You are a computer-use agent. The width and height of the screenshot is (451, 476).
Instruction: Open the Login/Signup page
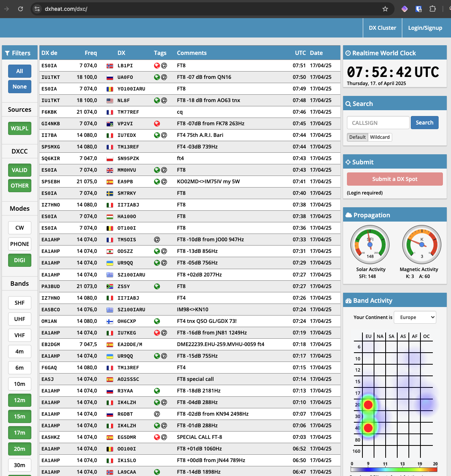[x=425, y=28]
